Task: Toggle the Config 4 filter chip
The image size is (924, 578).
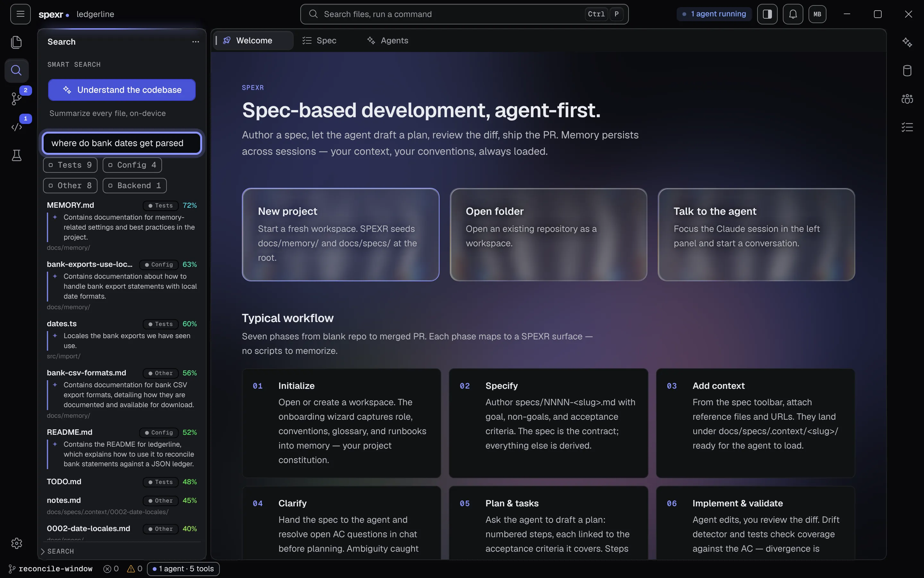Action: click(132, 165)
